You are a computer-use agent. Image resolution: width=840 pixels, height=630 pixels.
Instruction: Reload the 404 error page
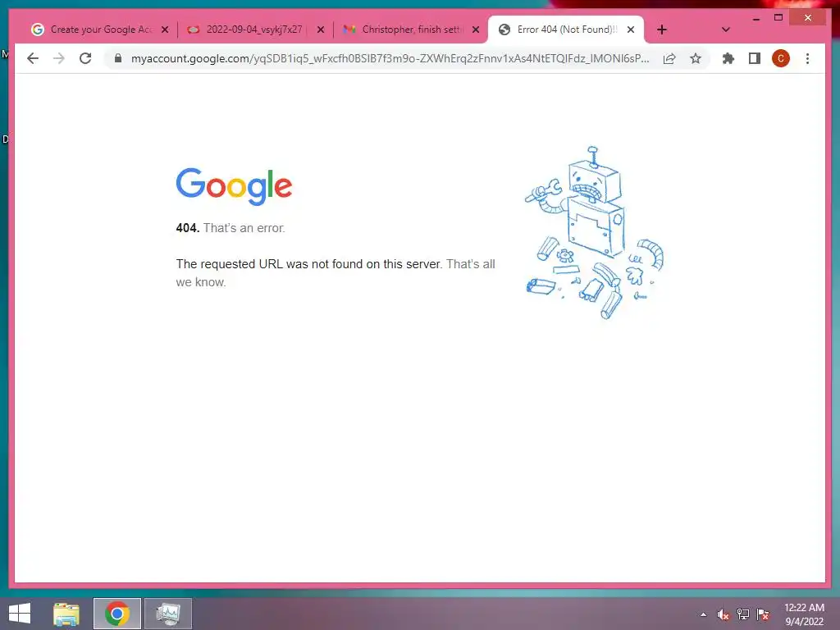coord(85,58)
